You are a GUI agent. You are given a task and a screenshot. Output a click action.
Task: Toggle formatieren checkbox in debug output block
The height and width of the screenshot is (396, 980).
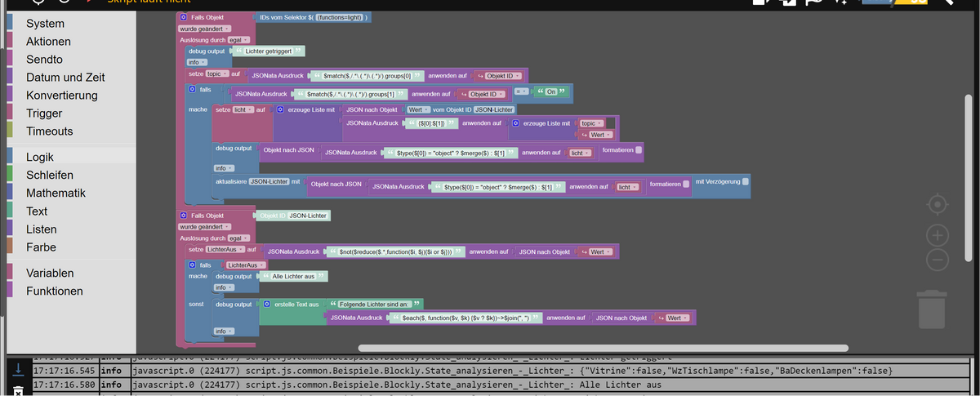639,149
